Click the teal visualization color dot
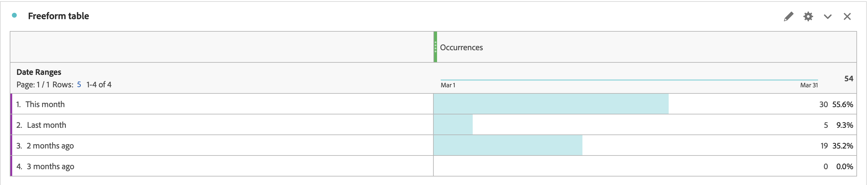This screenshot has height=185, width=868. (14, 15)
